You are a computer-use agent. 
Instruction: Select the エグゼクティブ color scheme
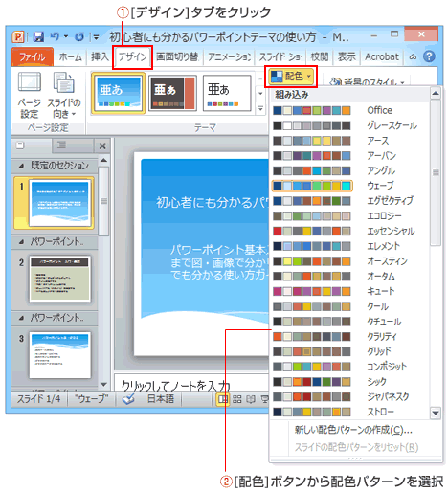(x=349, y=201)
